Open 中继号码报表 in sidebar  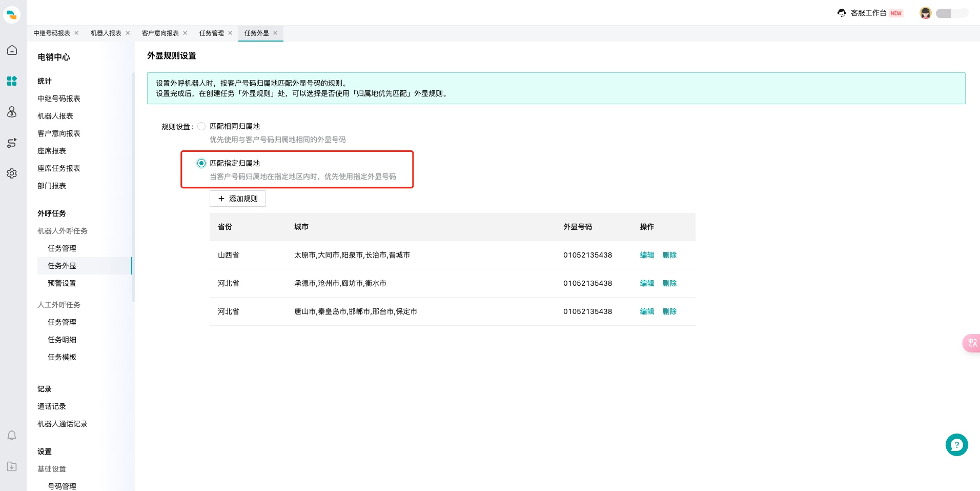pos(59,99)
